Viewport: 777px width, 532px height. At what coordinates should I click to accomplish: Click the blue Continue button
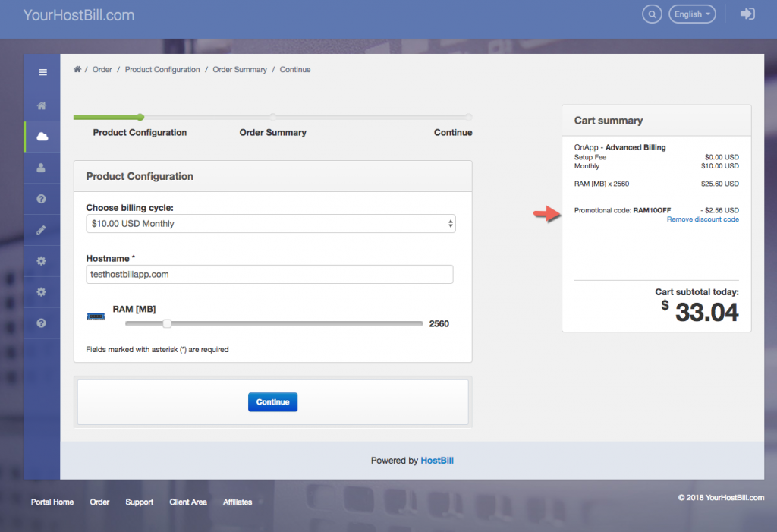tap(272, 402)
